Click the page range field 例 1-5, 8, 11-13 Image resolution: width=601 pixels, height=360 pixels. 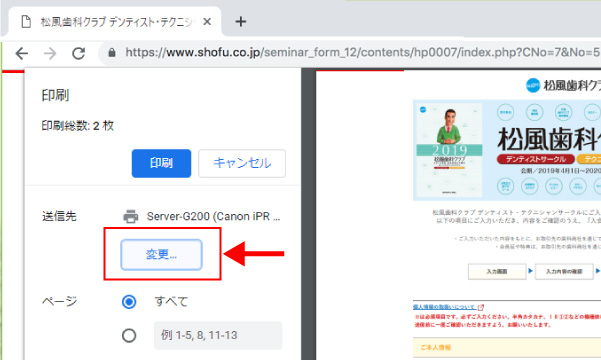(x=218, y=335)
